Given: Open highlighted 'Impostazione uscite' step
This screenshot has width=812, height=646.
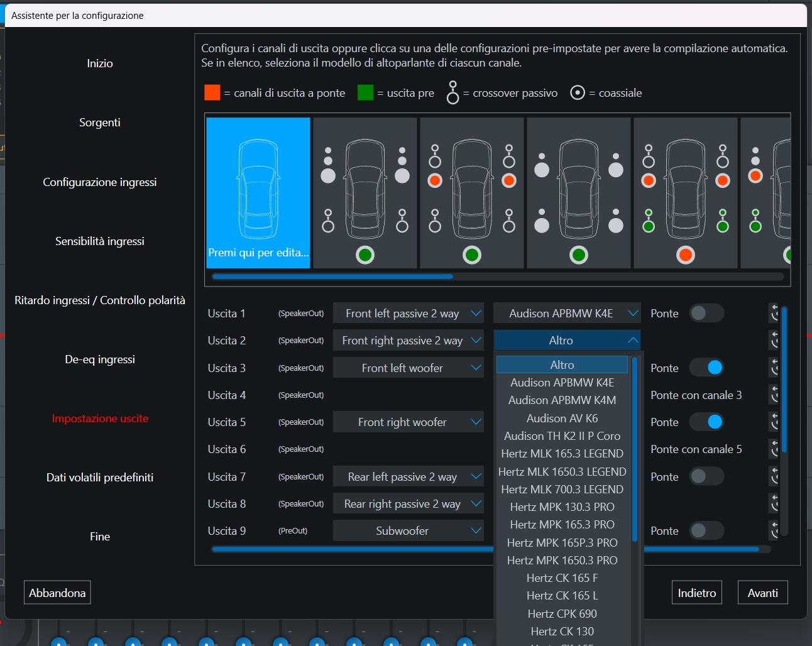Looking at the screenshot, I should pyautogui.click(x=100, y=418).
